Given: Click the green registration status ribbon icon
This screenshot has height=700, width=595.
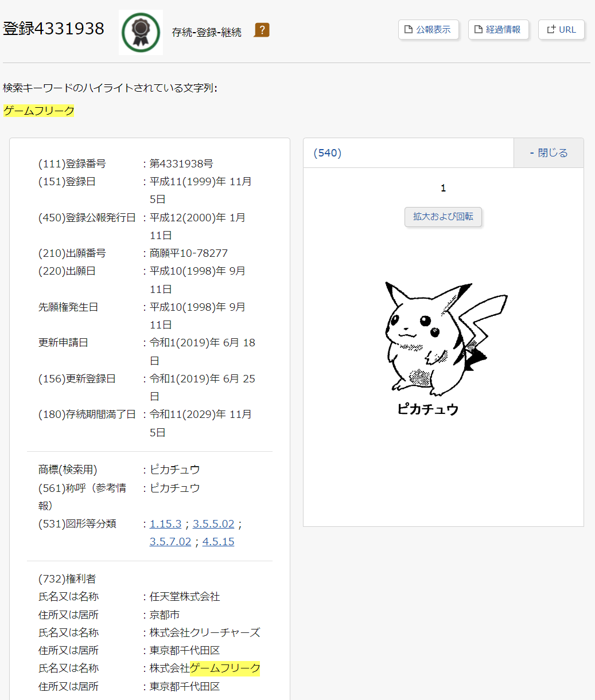Looking at the screenshot, I should point(141,32).
